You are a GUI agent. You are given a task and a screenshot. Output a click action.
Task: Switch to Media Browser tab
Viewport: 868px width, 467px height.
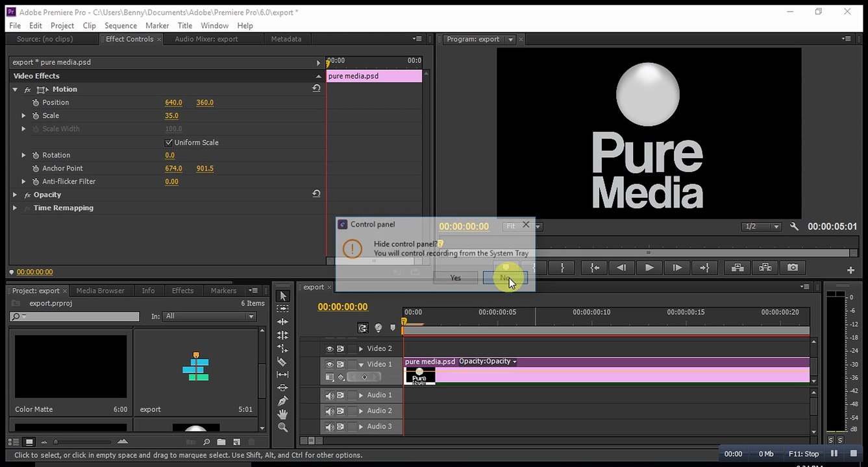[x=101, y=291]
